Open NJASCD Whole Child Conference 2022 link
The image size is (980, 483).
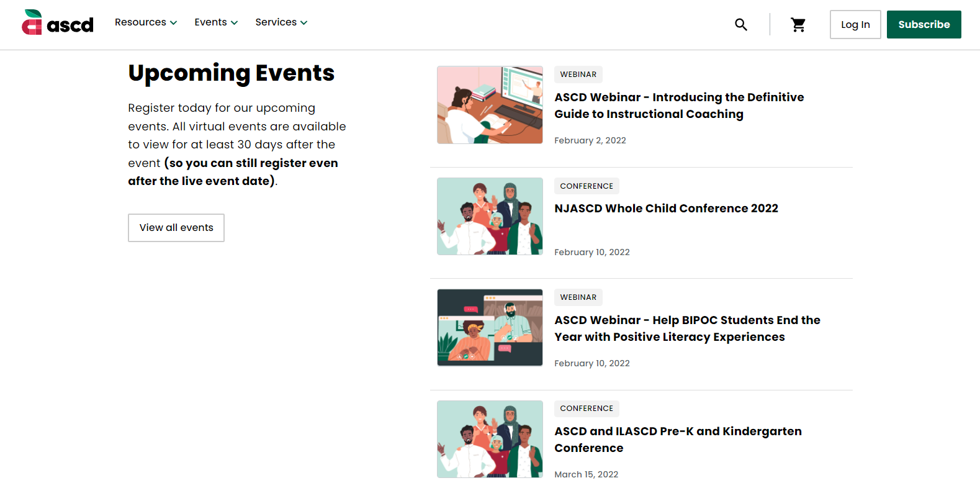coord(666,209)
